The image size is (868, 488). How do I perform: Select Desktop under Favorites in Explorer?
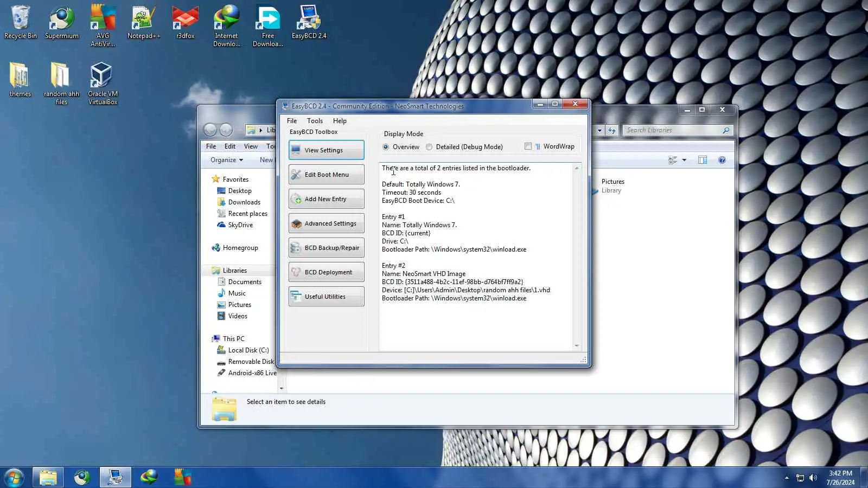(x=234, y=191)
